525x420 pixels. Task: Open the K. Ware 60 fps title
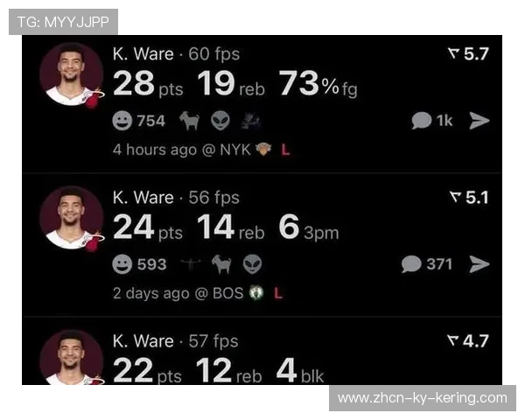point(176,53)
